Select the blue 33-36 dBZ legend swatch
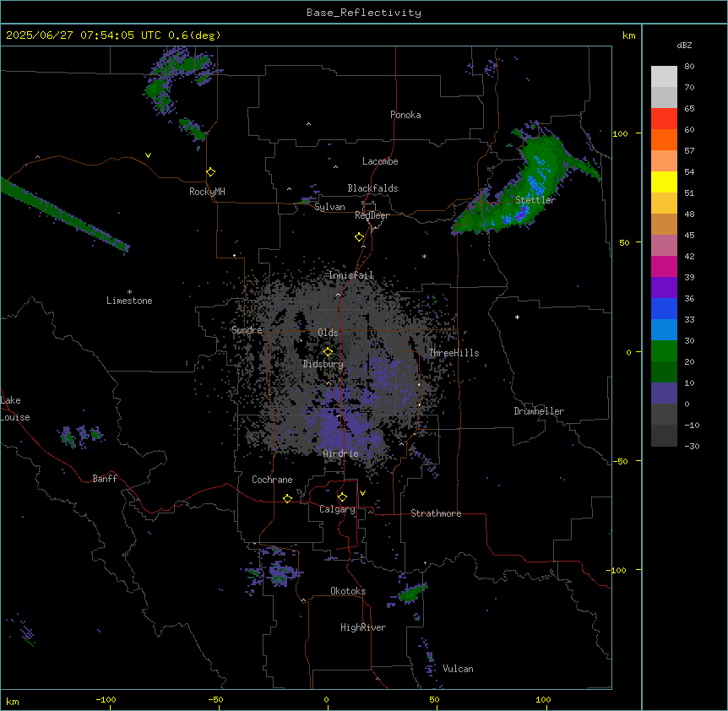The height and width of the screenshot is (711, 728). 664,308
